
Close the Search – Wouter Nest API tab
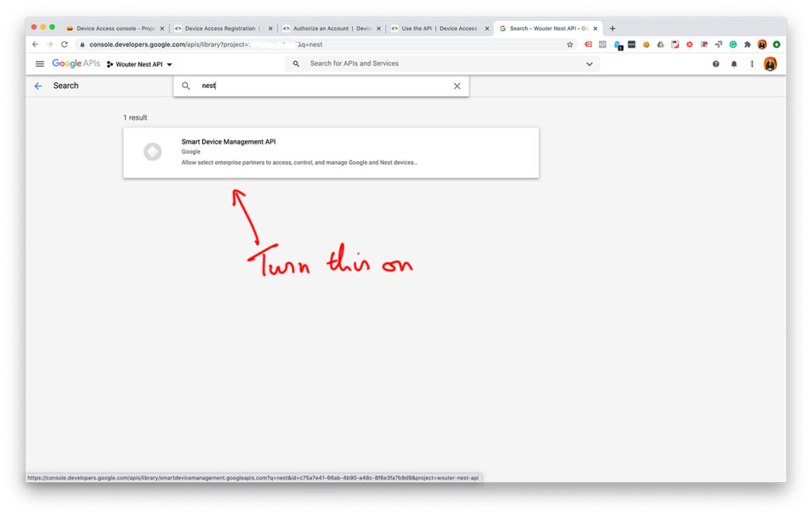[596, 29]
